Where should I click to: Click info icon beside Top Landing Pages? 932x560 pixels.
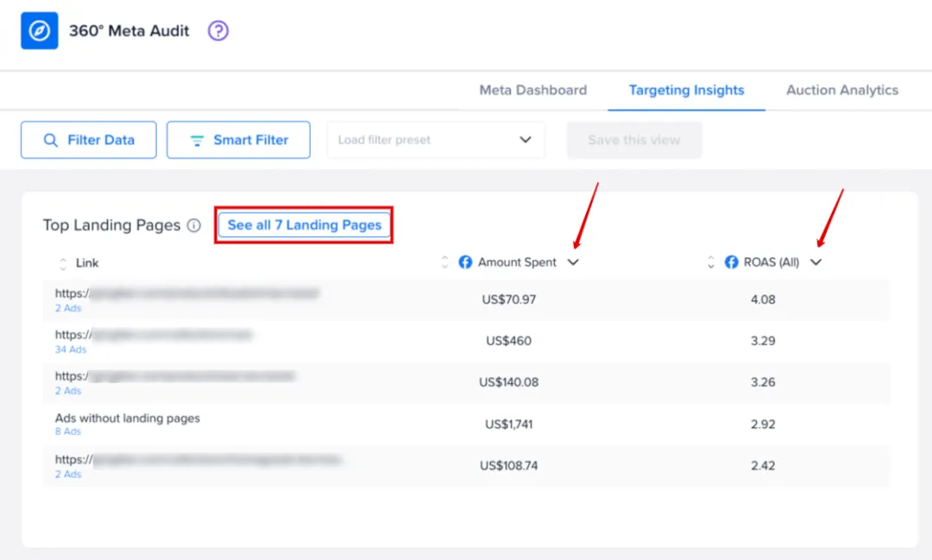(194, 225)
